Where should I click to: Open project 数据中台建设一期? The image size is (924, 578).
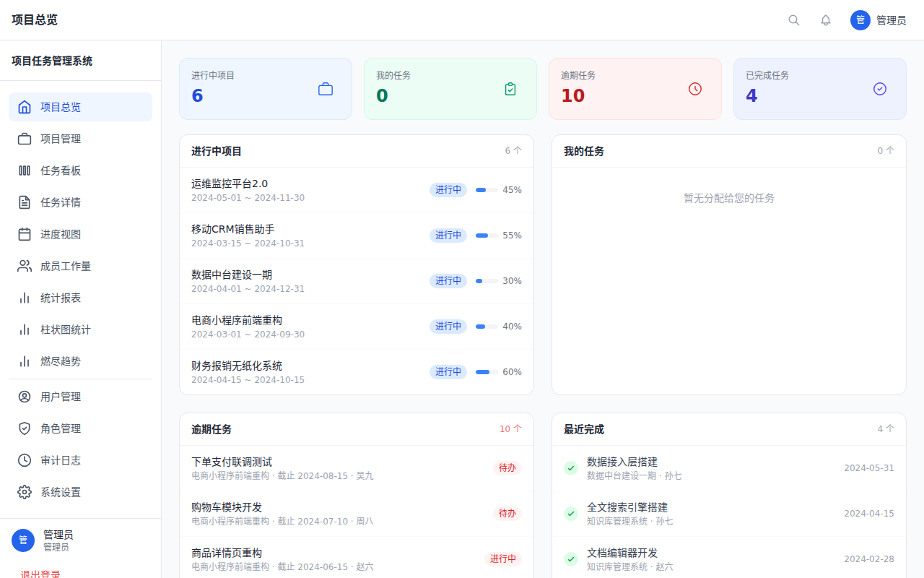click(357, 281)
